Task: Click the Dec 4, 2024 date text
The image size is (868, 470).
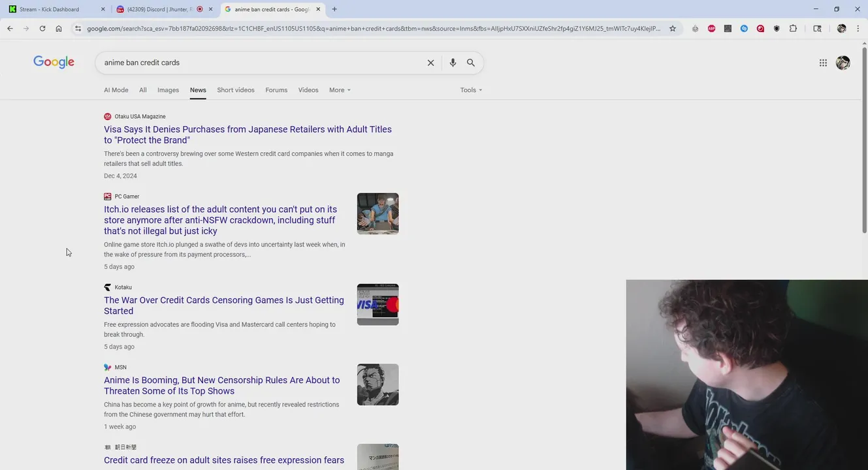Action: pyautogui.click(x=120, y=176)
